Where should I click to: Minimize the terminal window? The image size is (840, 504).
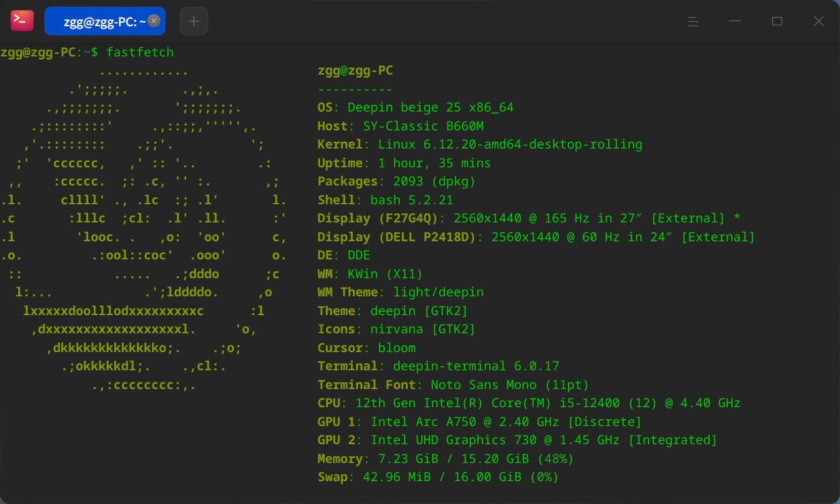(734, 22)
